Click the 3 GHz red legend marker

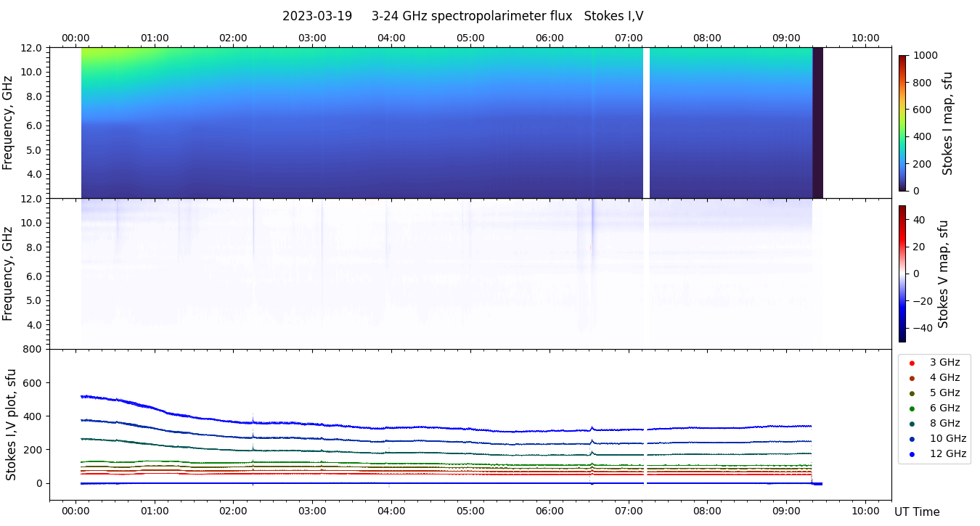click(x=912, y=363)
